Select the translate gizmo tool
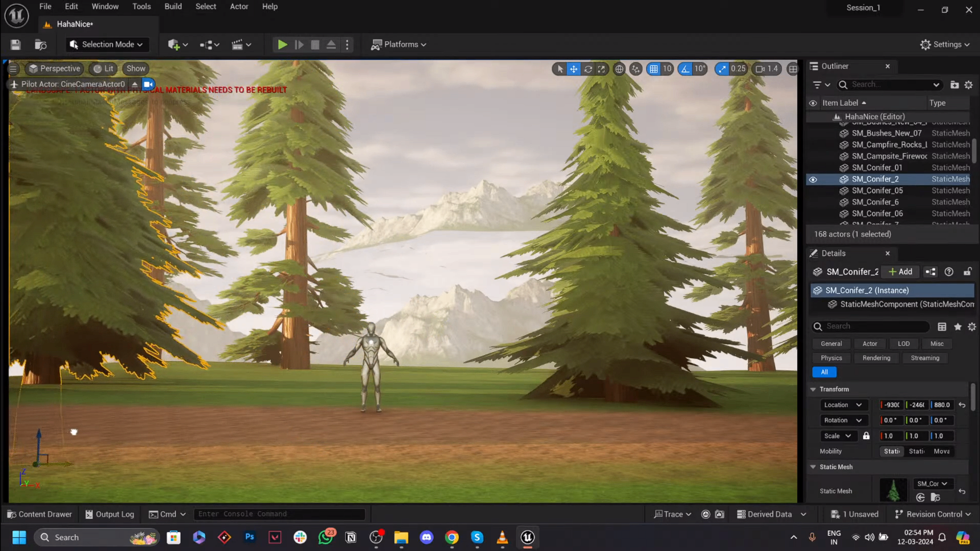 (574, 69)
